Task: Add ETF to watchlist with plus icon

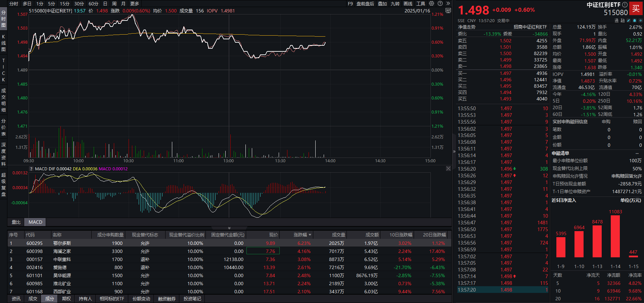Action: (640, 21)
